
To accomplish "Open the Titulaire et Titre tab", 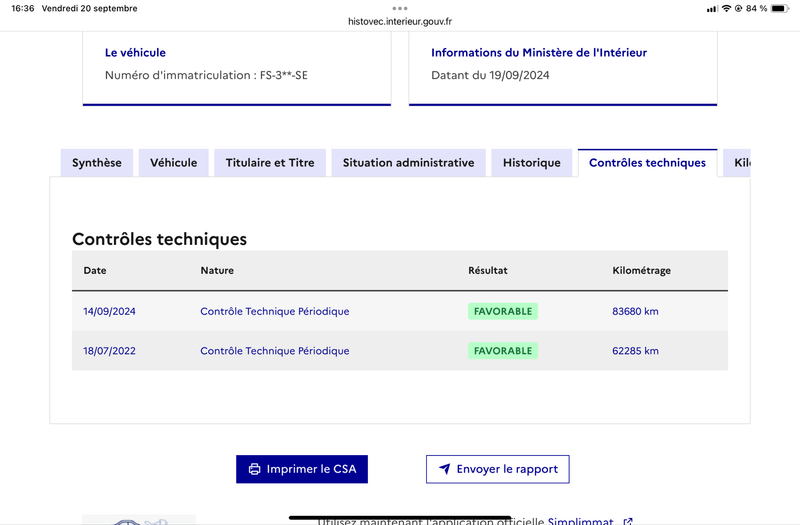I will coord(270,163).
